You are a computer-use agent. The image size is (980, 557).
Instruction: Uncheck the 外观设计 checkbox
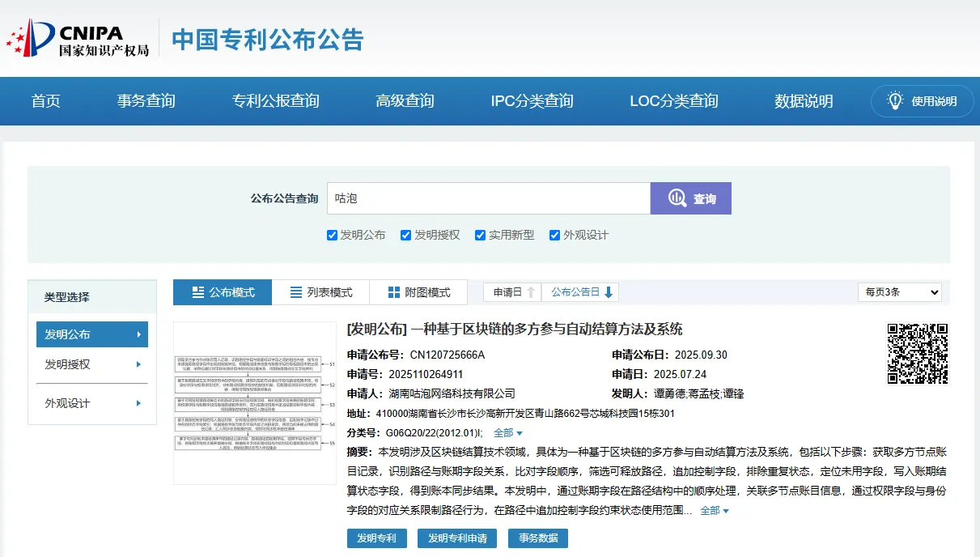(554, 235)
